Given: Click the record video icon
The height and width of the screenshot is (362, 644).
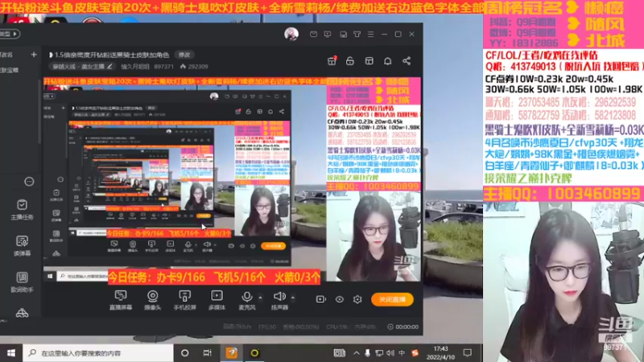Looking at the screenshot, I should click(x=320, y=299).
